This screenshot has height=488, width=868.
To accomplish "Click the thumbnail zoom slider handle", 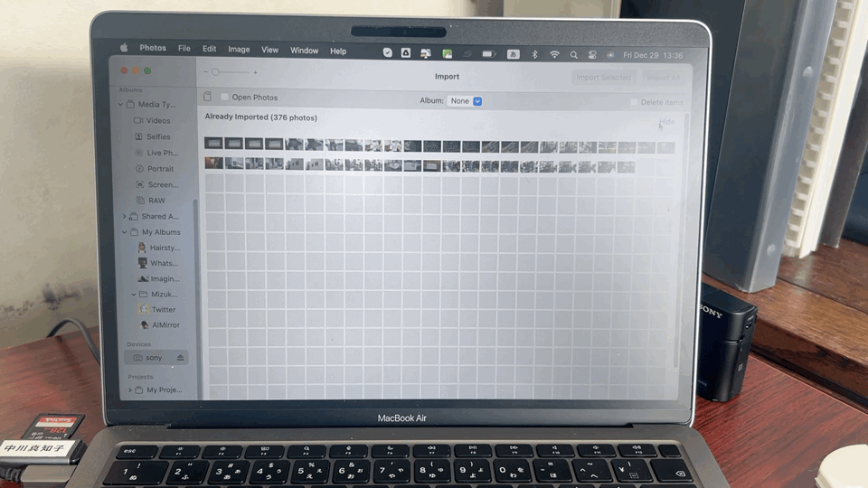I will (215, 72).
